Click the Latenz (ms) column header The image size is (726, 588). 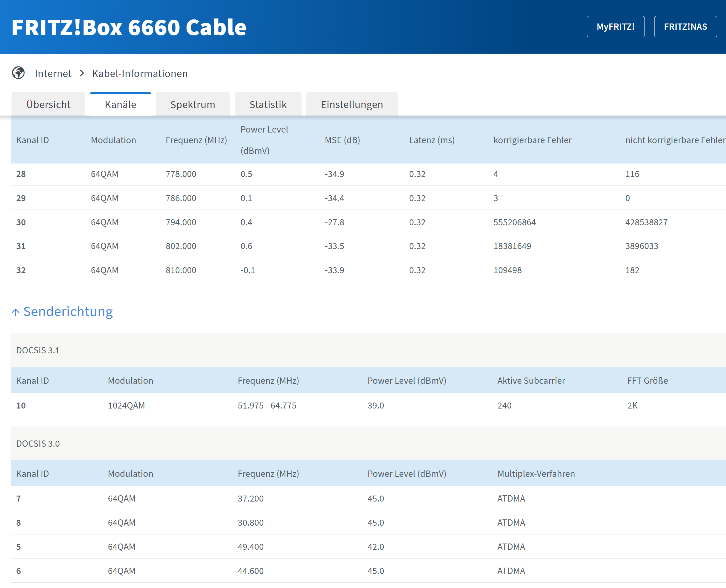click(432, 140)
